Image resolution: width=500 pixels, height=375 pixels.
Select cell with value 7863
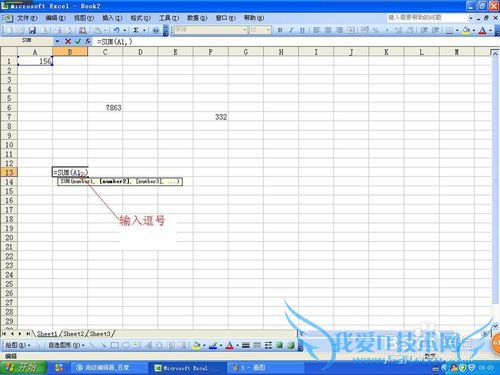point(105,108)
